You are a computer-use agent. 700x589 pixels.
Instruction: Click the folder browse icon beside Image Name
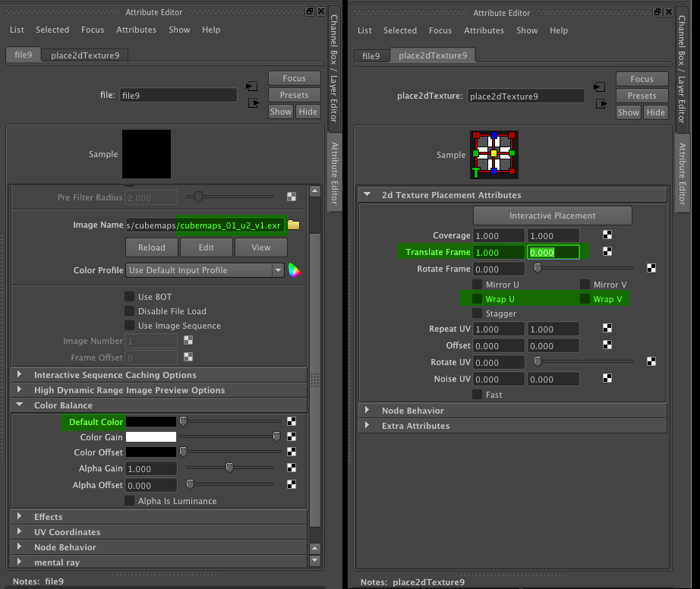[x=293, y=225]
